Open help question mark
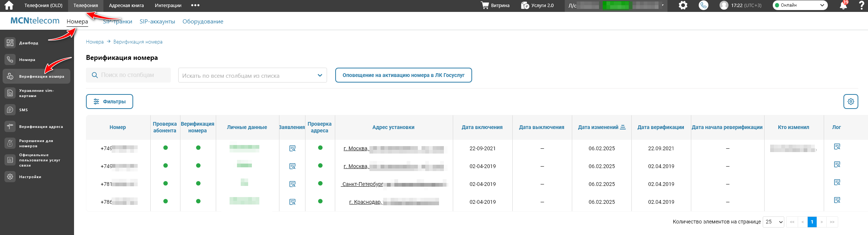Image resolution: width=868 pixels, height=235 pixels. tap(862, 5)
